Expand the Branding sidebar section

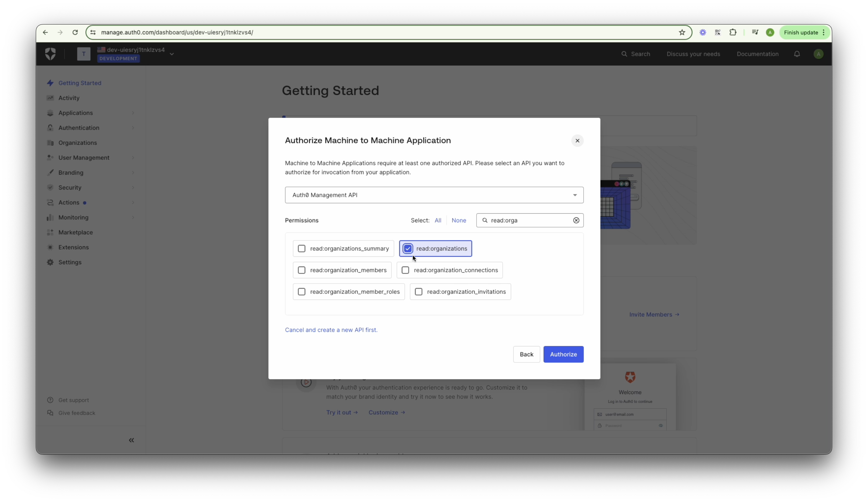(133, 172)
